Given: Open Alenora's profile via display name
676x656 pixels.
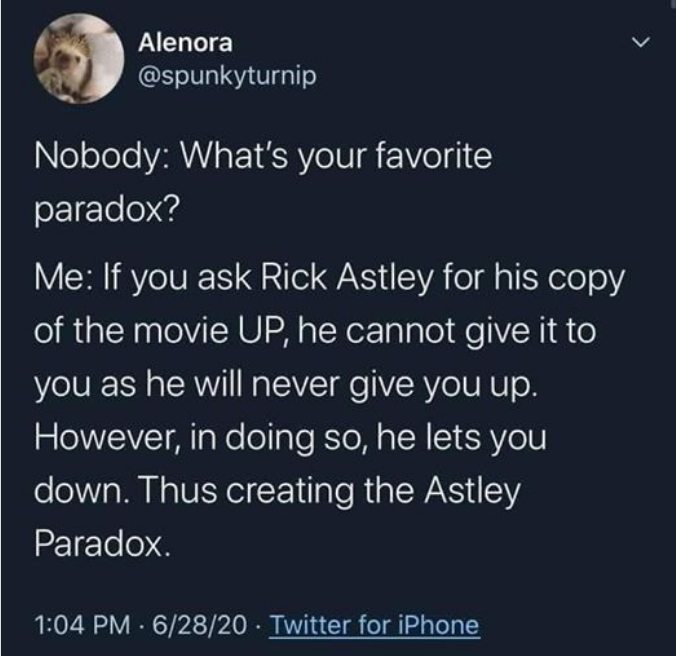Looking at the screenshot, I should point(185,42).
